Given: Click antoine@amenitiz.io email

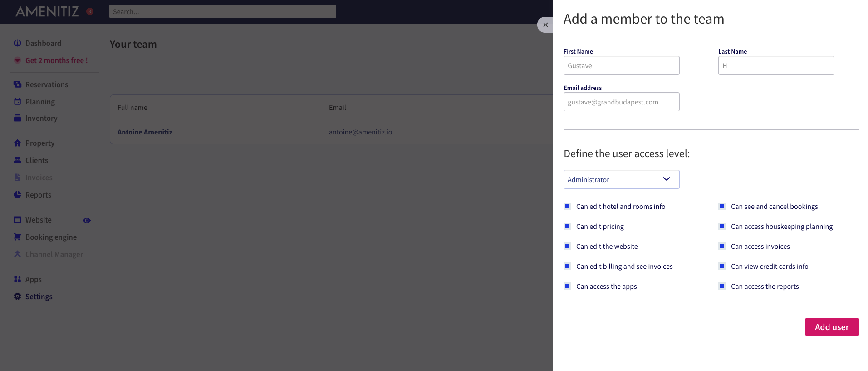Looking at the screenshot, I should coord(360,132).
